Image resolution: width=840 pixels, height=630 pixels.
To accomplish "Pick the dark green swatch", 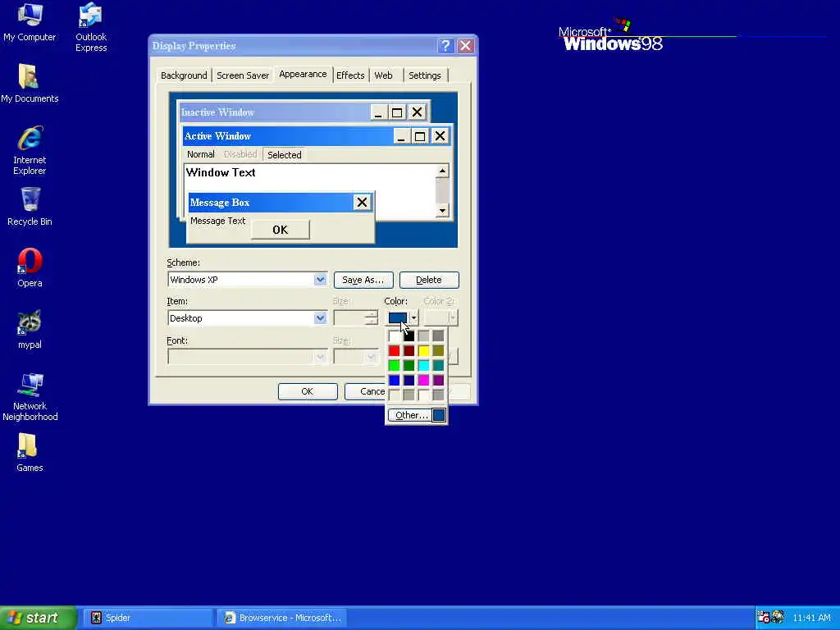I will (x=409, y=365).
